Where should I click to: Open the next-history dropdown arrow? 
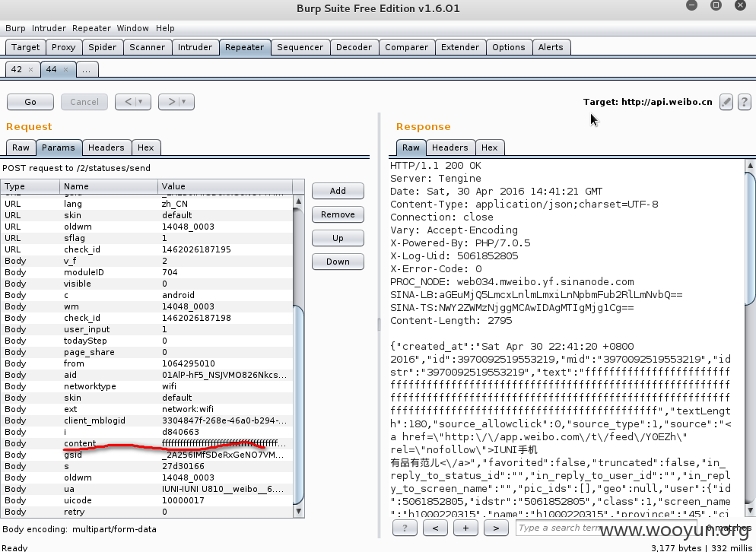click(185, 102)
